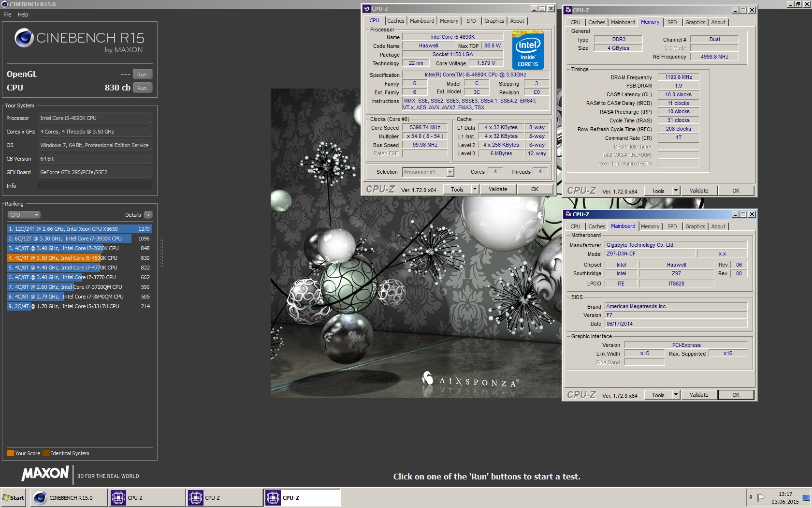The image size is (812, 508).
Task: Click Cinebench title bar icon
Action: [4, 4]
